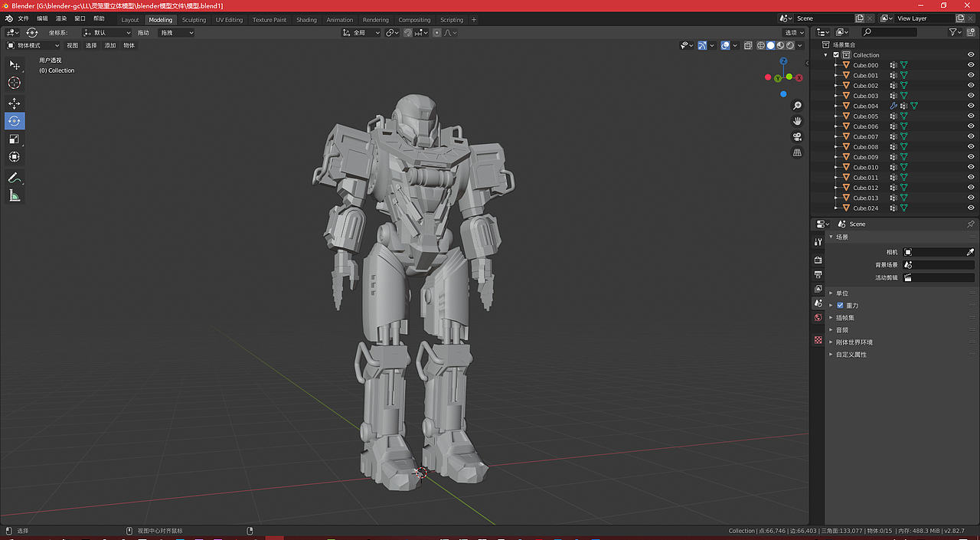
Task: Hide Cube.005 with its eye icon
Action: [971, 116]
